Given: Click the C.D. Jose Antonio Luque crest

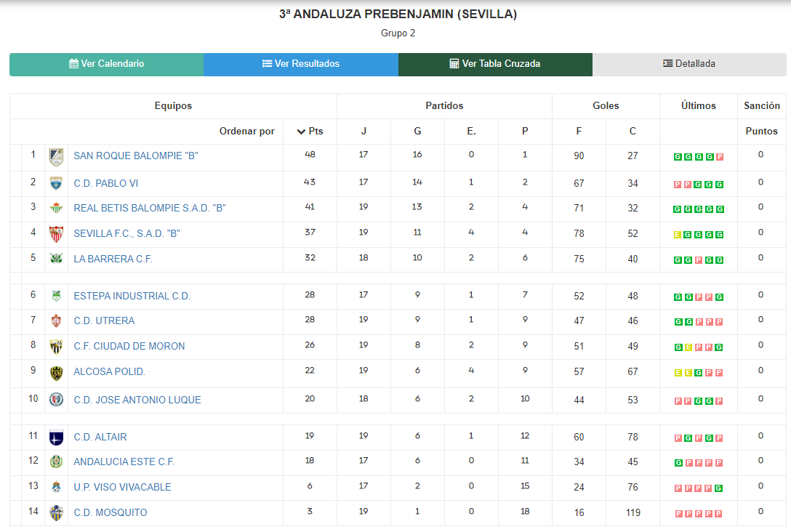Looking at the screenshot, I should pos(56,400).
